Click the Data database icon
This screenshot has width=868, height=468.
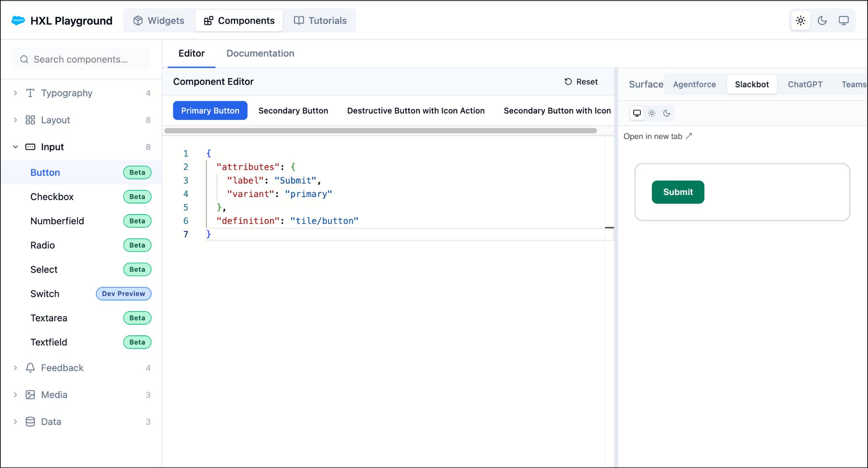coord(30,421)
